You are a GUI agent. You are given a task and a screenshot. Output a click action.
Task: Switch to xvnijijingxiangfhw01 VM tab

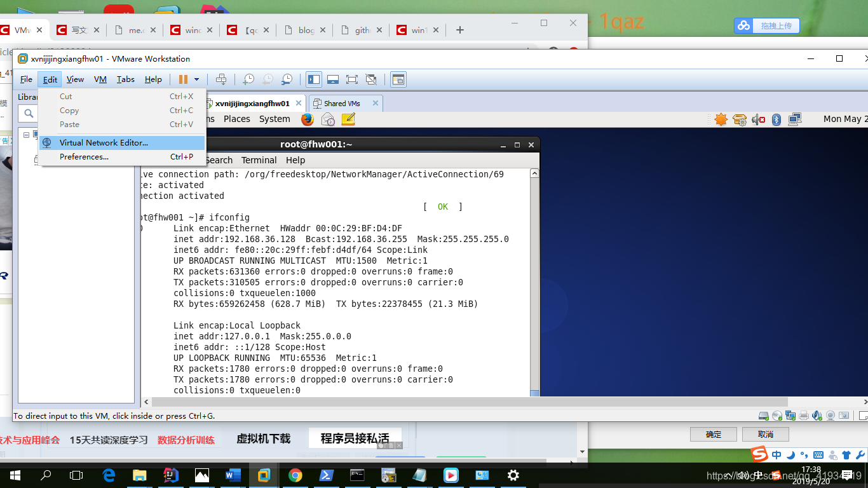click(x=252, y=104)
